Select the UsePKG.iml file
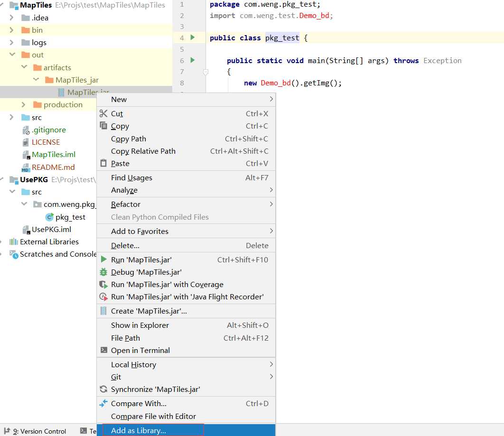Image resolution: width=504 pixels, height=436 pixels. [x=51, y=230]
